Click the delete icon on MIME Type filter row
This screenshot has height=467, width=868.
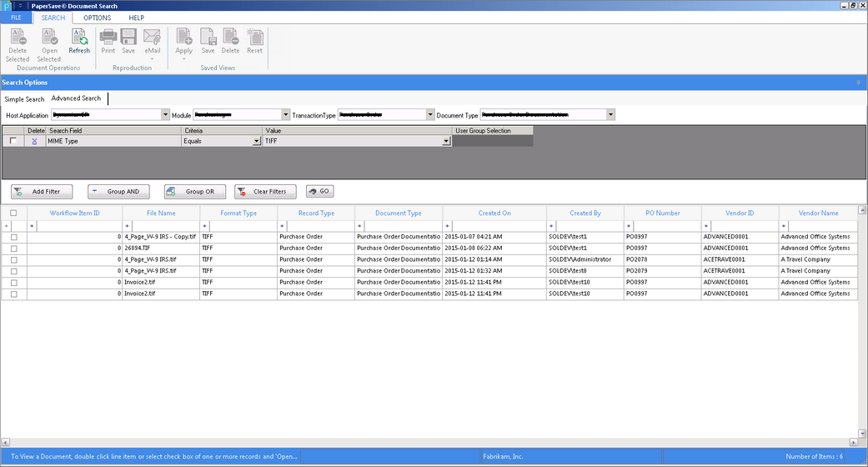tap(35, 142)
